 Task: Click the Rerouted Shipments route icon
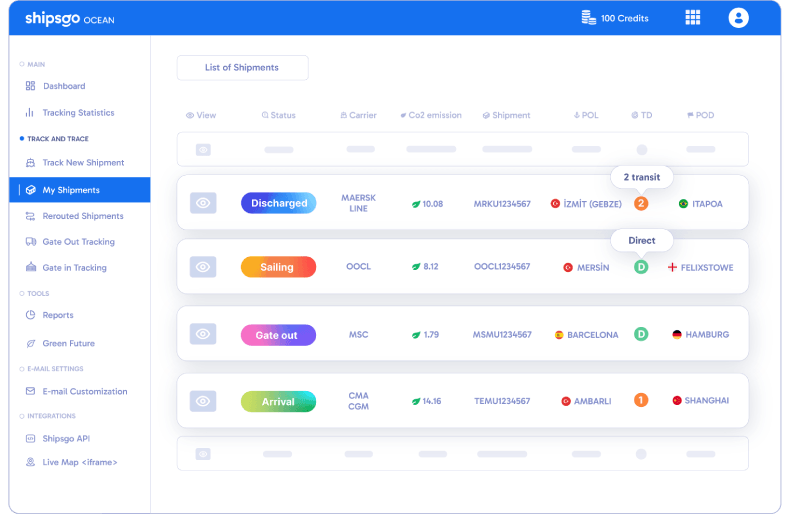coord(30,216)
